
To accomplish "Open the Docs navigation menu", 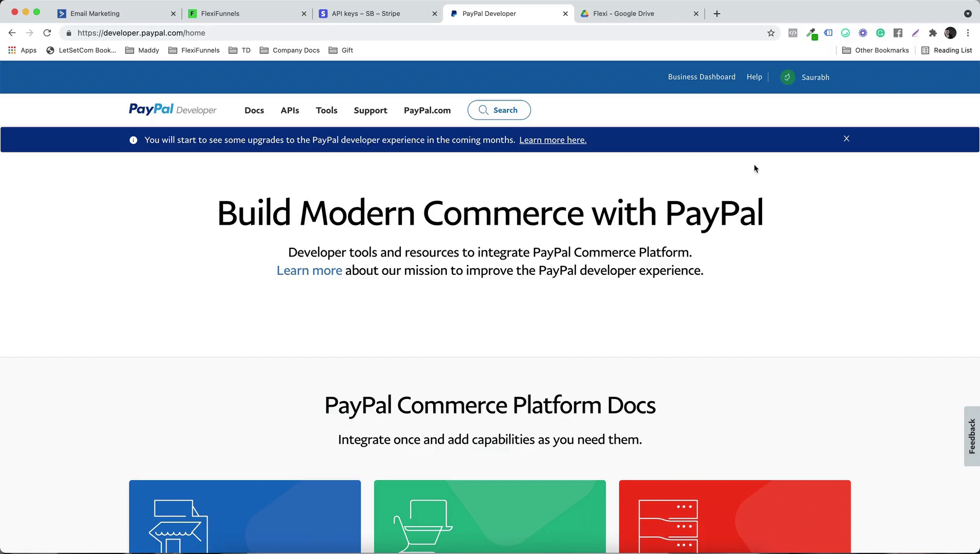I will tap(254, 110).
